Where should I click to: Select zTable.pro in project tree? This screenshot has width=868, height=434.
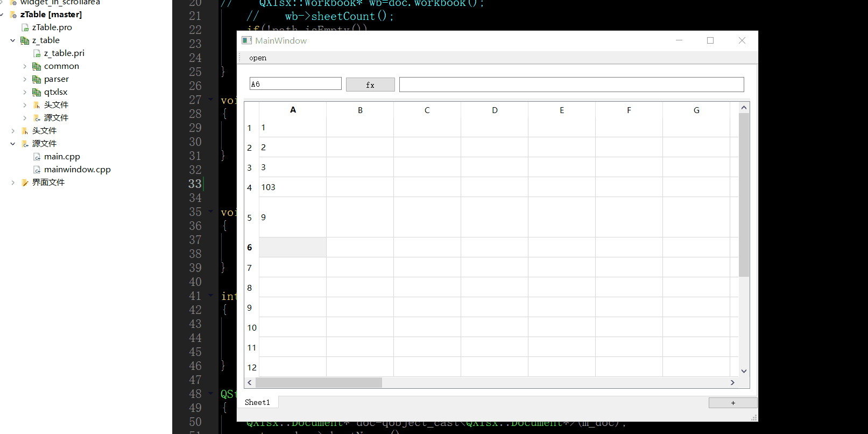coord(52,27)
